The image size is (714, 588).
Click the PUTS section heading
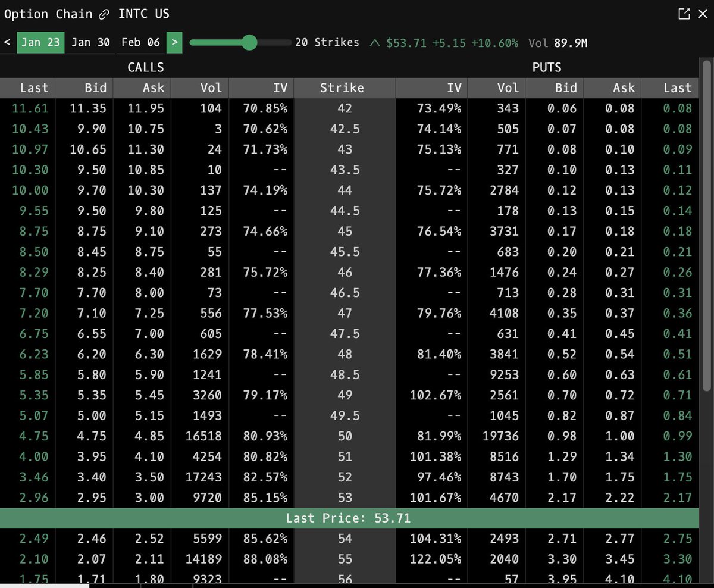[547, 67]
